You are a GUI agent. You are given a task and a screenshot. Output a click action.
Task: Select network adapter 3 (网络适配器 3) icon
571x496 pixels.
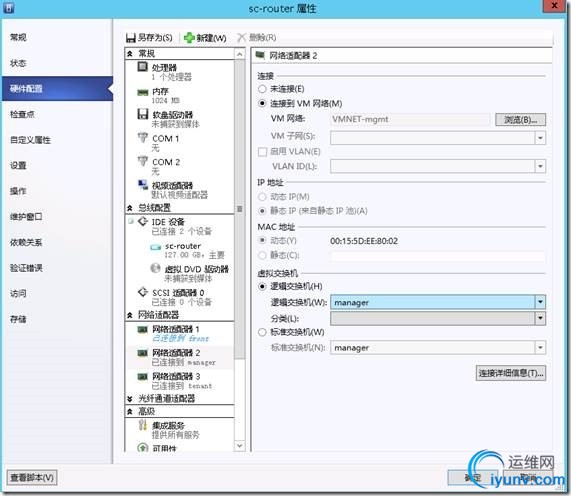pos(142,377)
